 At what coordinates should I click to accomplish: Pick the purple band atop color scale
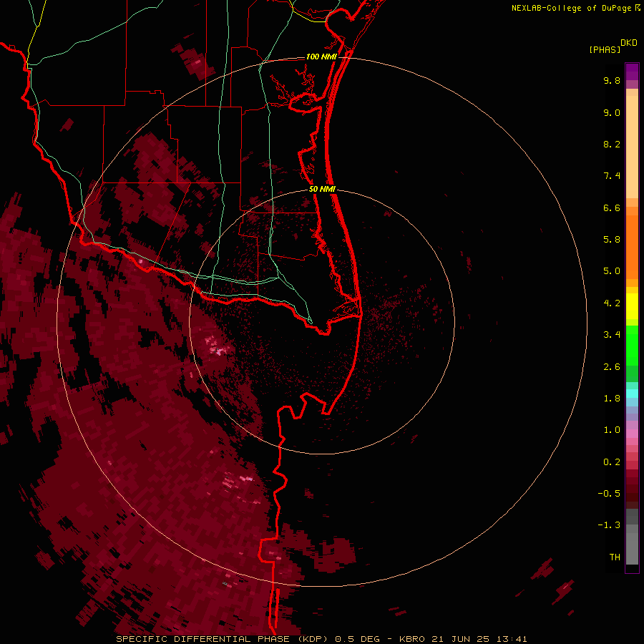[632, 72]
